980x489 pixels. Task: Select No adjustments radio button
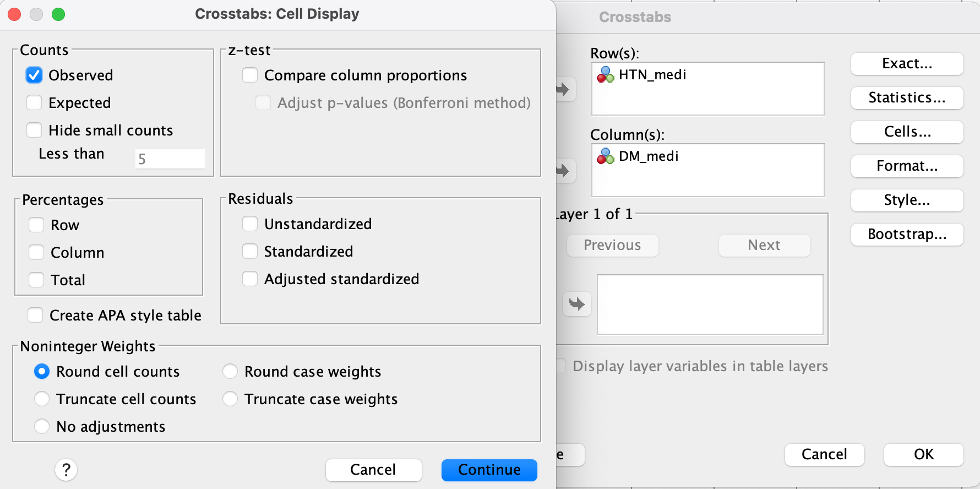[42, 426]
